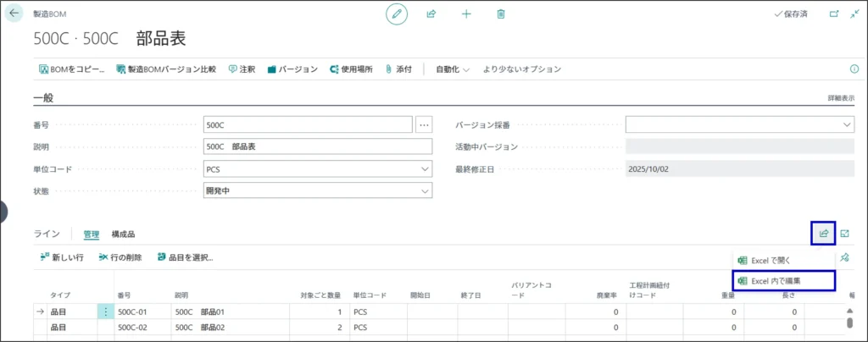Click the collapse page arrows icon

click(x=854, y=14)
